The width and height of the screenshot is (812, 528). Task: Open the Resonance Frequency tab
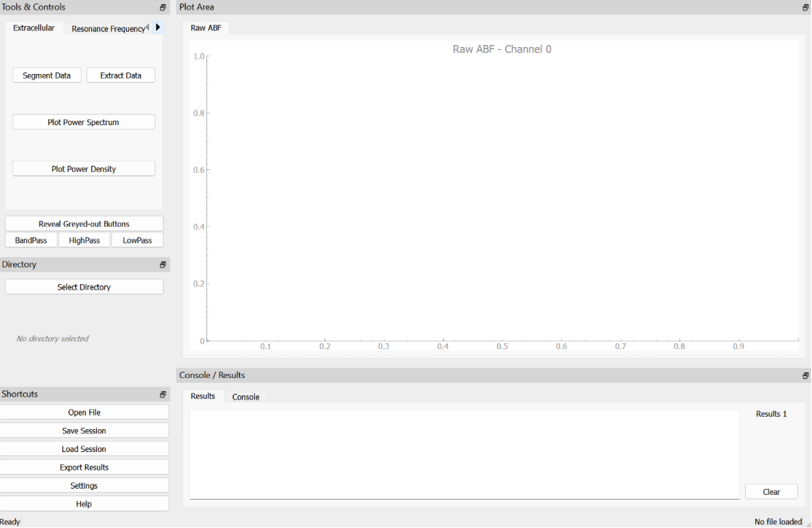point(108,28)
